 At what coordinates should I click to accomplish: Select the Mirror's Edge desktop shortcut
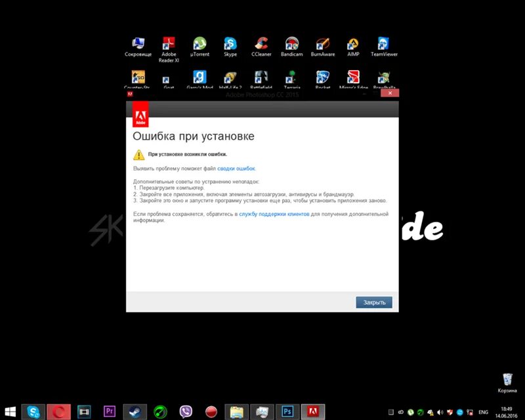tap(353, 79)
